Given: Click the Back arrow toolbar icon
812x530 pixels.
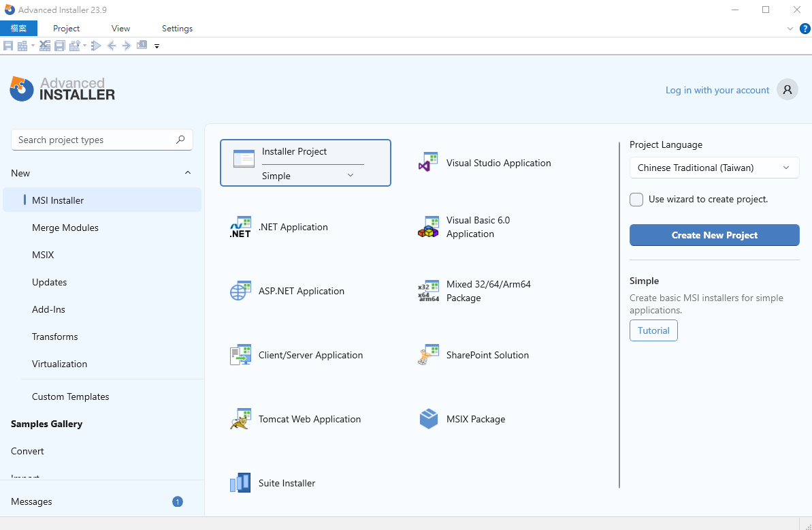Looking at the screenshot, I should (x=112, y=46).
